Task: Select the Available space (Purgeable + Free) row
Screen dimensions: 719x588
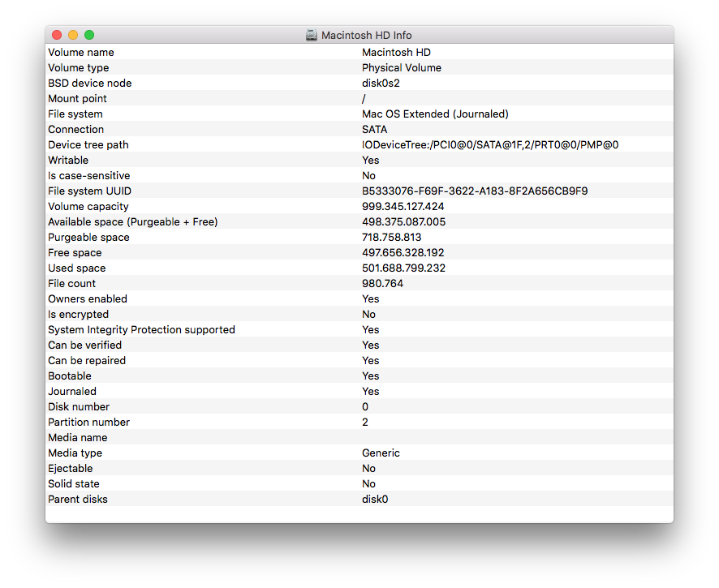Action: click(359, 221)
